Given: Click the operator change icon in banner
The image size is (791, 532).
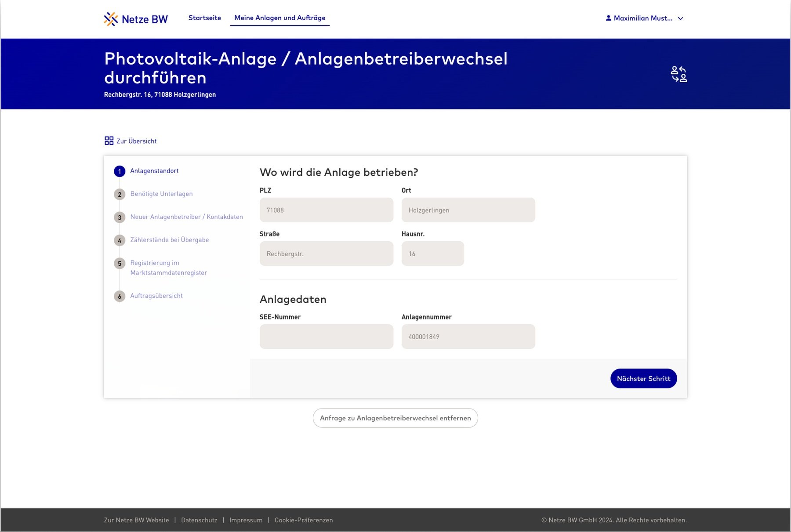Looking at the screenshot, I should 679,74.
